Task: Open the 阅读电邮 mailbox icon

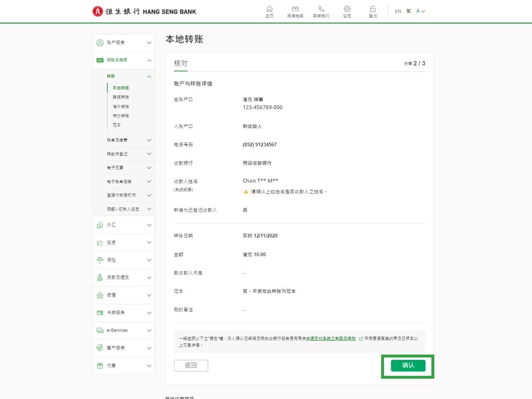Action: tap(295, 9)
